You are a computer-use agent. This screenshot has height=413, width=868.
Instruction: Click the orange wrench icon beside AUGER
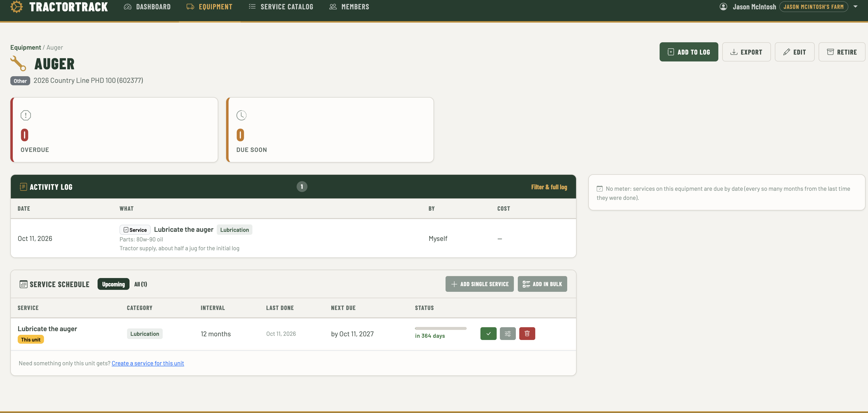(18, 63)
